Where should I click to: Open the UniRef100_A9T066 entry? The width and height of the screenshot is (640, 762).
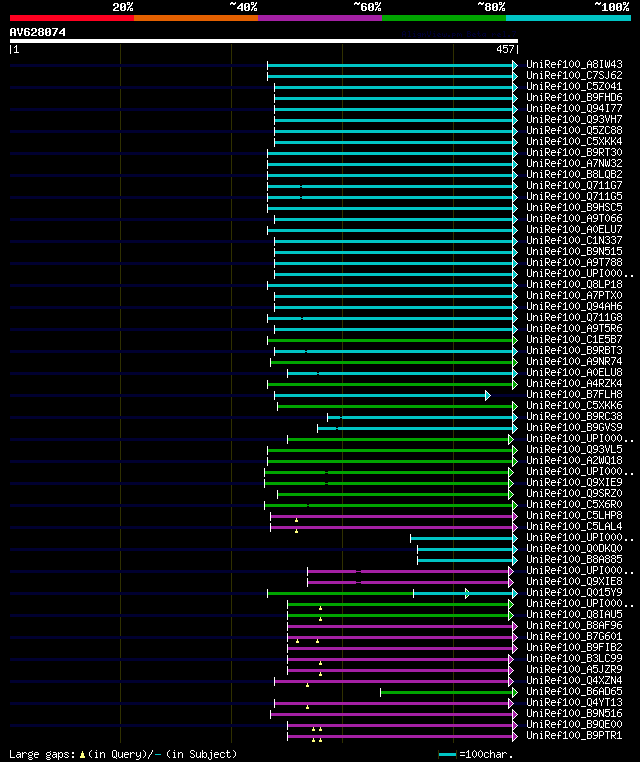click(574, 218)
